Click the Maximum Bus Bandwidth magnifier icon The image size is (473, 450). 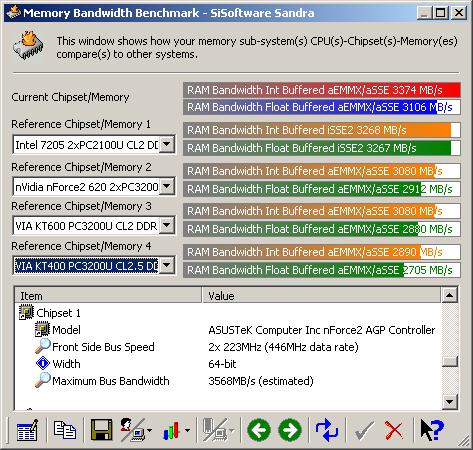click(x=43, y=380)
